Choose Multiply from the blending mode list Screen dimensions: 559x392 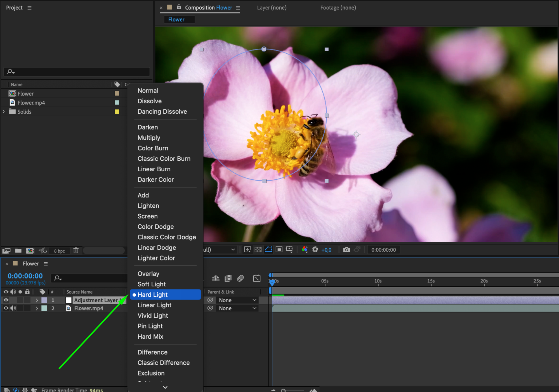(x=149, y=138)
